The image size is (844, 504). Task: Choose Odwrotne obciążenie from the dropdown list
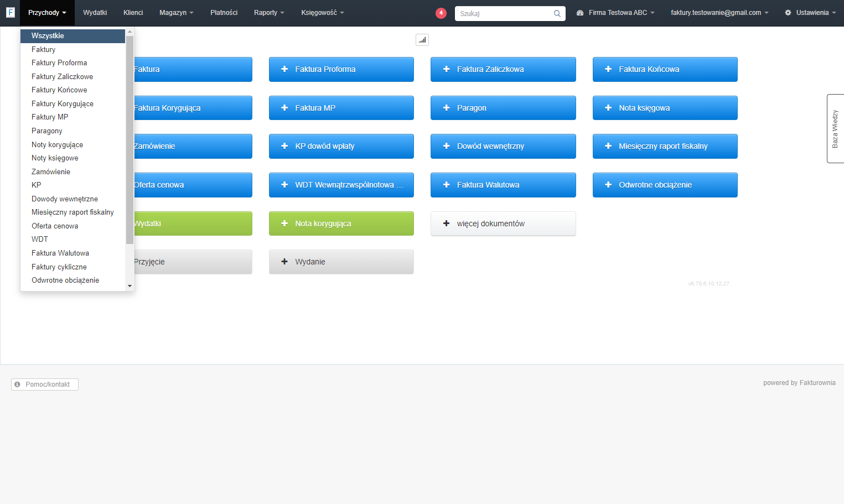[x=73, y=280]
